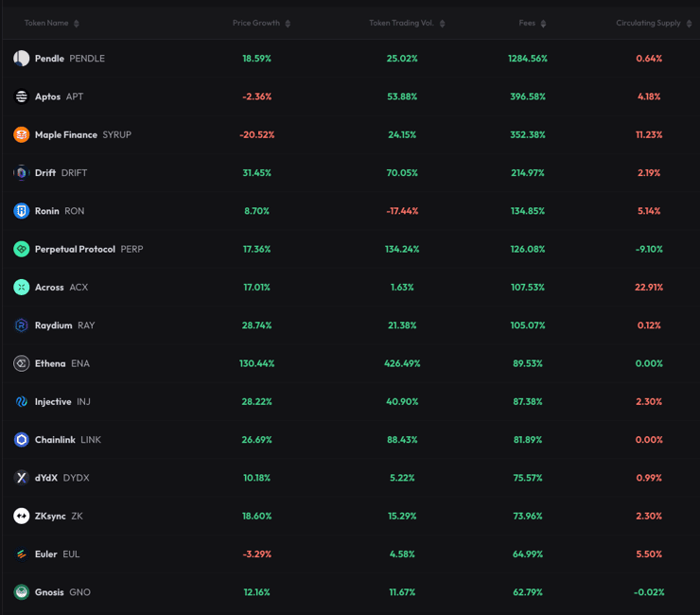This screenshot has width=700, height=615.
Task: Sort the table by Fees column
Action: tap(543, 24)
